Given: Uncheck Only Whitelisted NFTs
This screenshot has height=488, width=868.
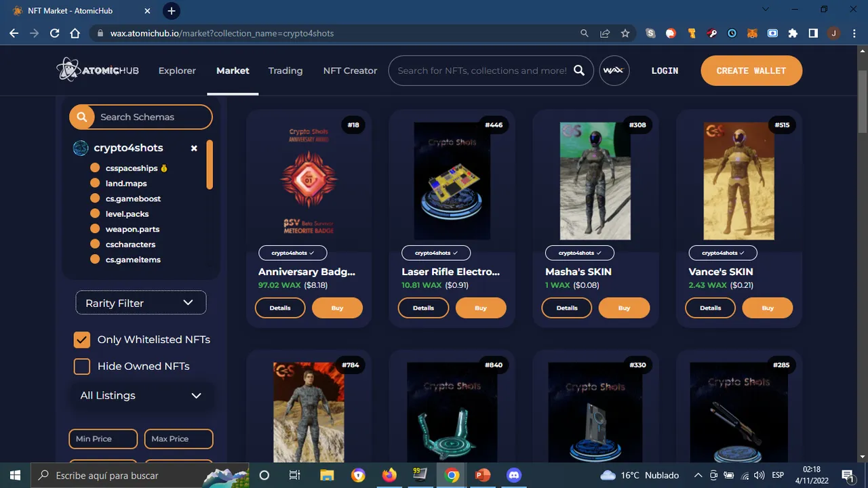Looking at the screenshot, I should pos(82,340).
